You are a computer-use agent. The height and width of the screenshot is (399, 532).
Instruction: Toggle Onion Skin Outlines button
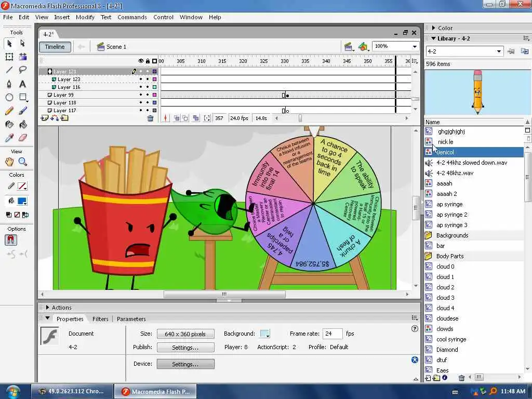coord(185,118)
